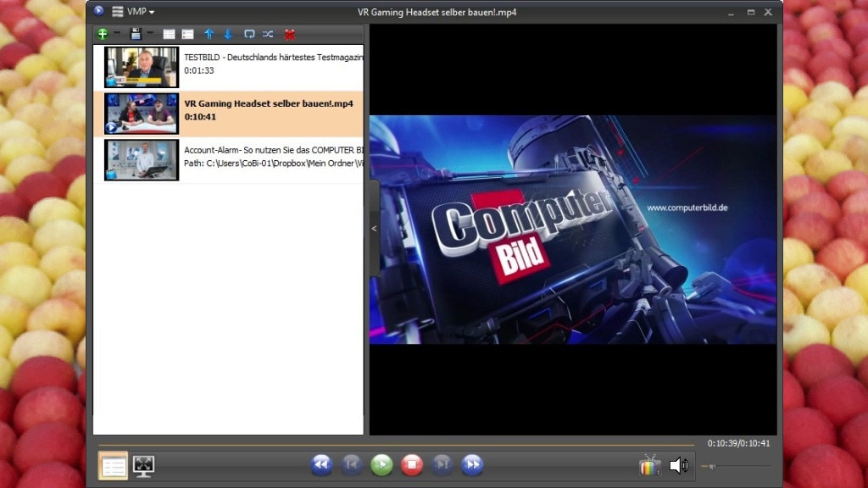Open the VMP main menu dropdown
The height and width of the screenshot is (488, 868).
coord(133,11)
